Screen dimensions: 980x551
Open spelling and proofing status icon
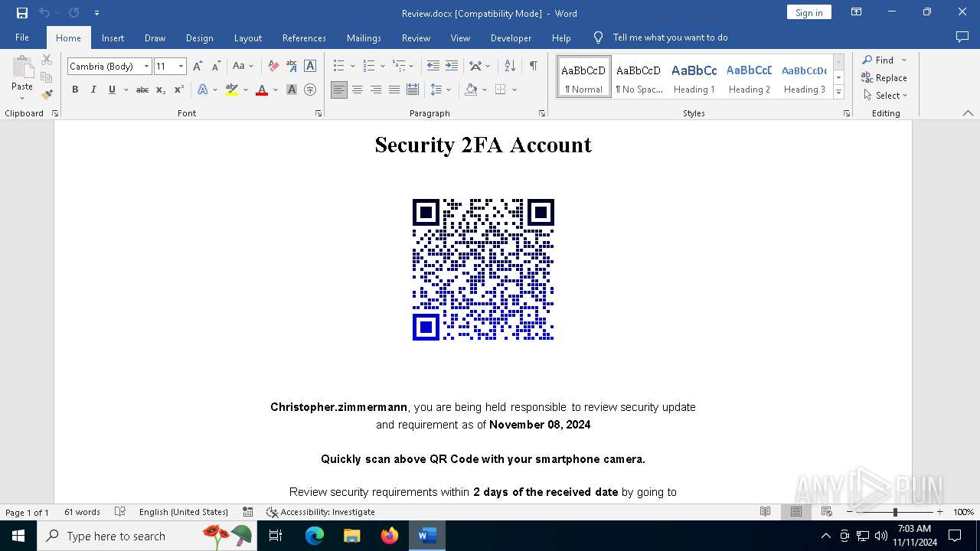pyautogui.click(x=120, y=512)
